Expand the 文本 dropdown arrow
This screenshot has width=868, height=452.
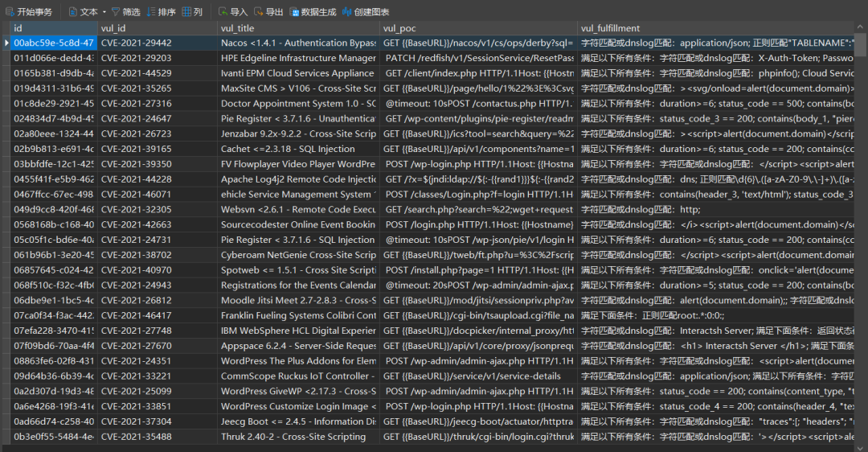[x=104, y=12]
